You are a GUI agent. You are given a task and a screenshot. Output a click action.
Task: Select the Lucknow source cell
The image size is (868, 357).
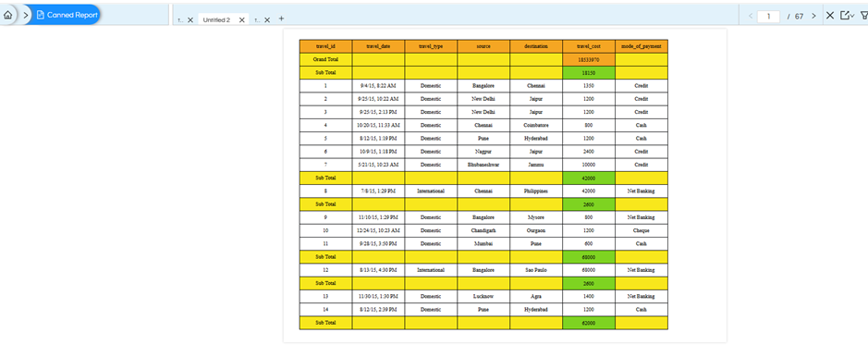tap(483, 296)
